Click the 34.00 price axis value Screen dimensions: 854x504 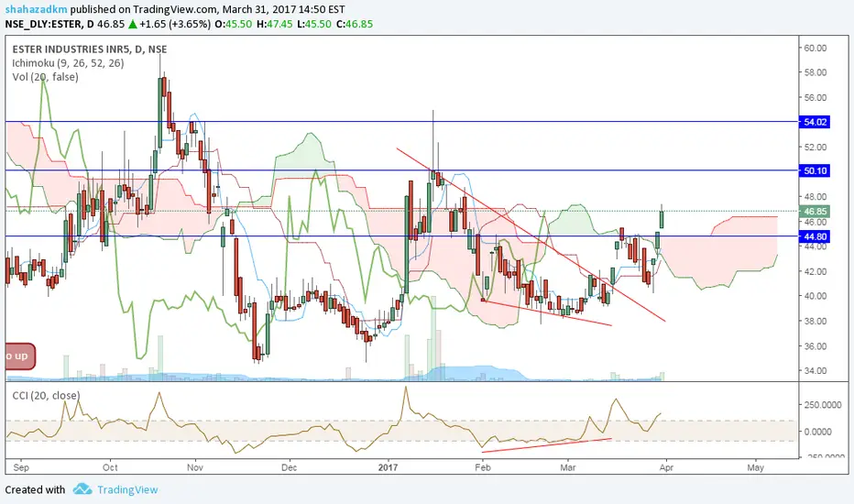coord(815,370)
